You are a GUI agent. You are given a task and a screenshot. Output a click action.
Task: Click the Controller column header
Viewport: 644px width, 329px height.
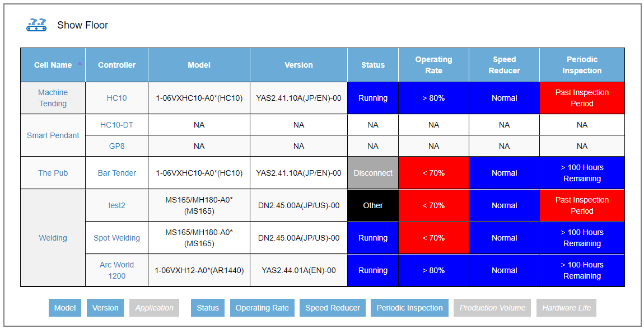(x=116, y=65)
